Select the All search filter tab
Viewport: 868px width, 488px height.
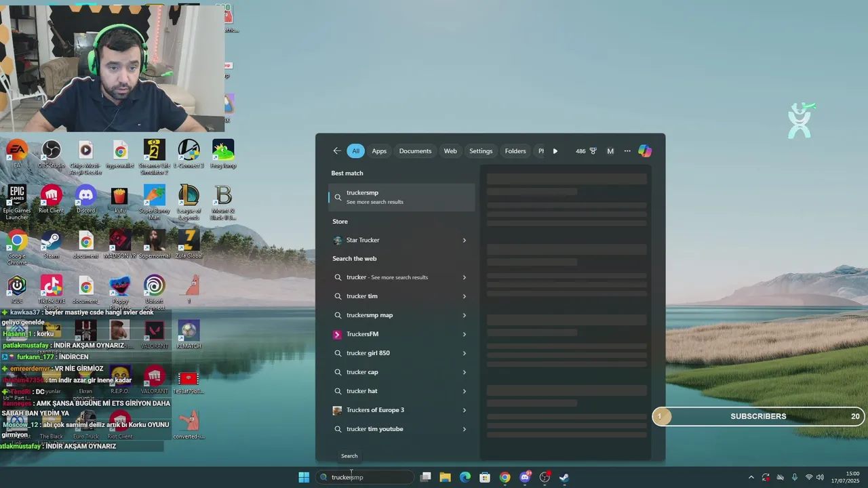pos(355,151)
